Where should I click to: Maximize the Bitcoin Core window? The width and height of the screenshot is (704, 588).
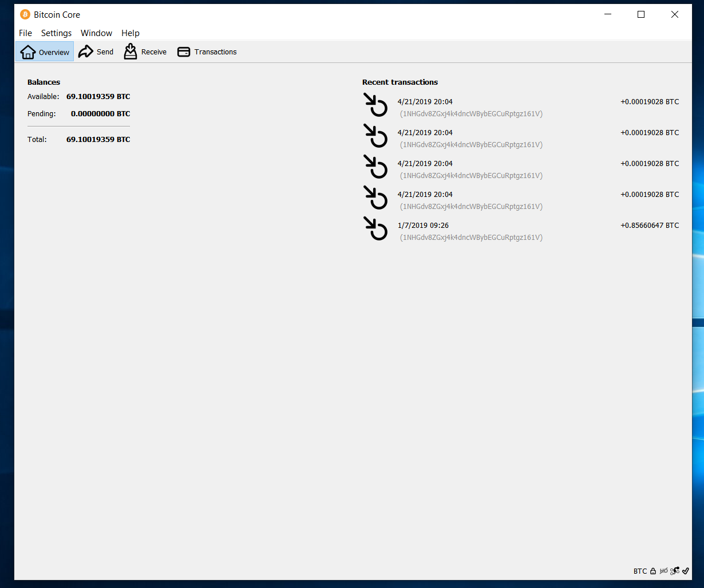point(641,14)
